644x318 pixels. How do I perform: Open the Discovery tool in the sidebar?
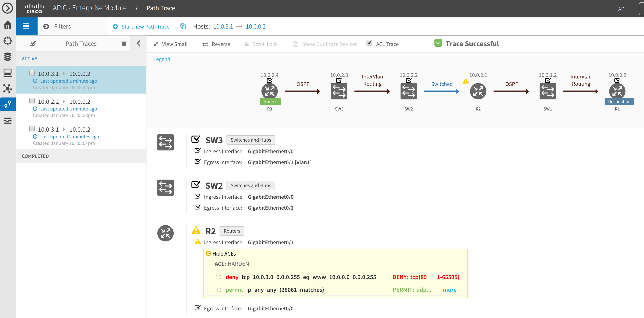[8, 41]
